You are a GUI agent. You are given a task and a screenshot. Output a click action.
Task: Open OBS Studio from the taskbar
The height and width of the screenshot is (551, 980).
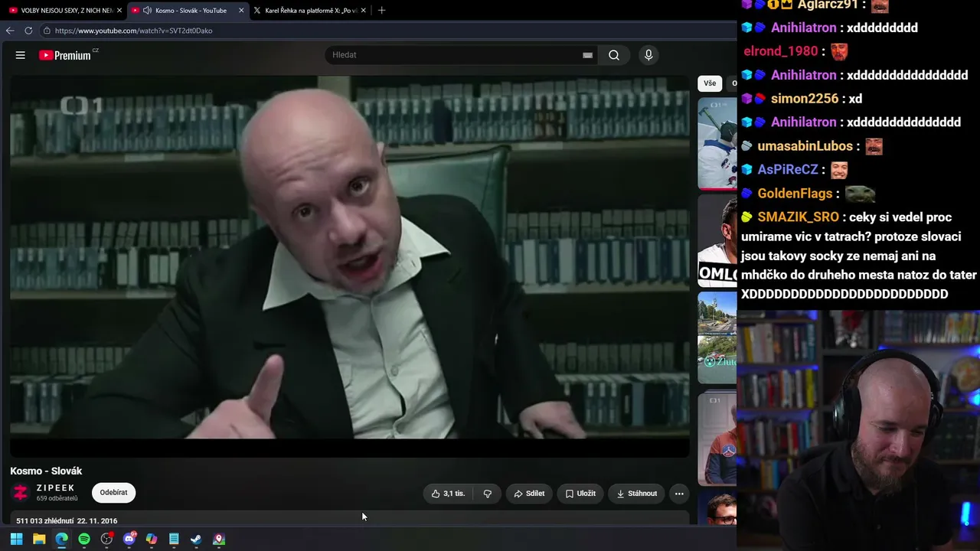tap(106, 539)
